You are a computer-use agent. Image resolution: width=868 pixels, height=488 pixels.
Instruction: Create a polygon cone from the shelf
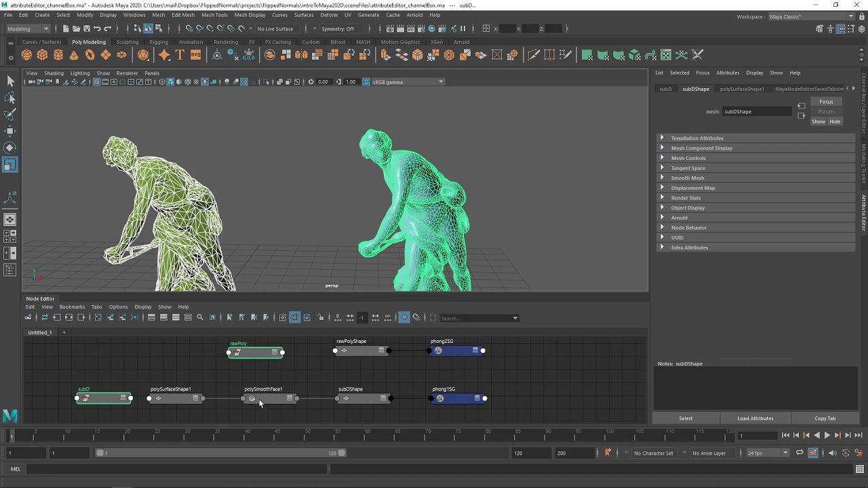pos(74,55)
